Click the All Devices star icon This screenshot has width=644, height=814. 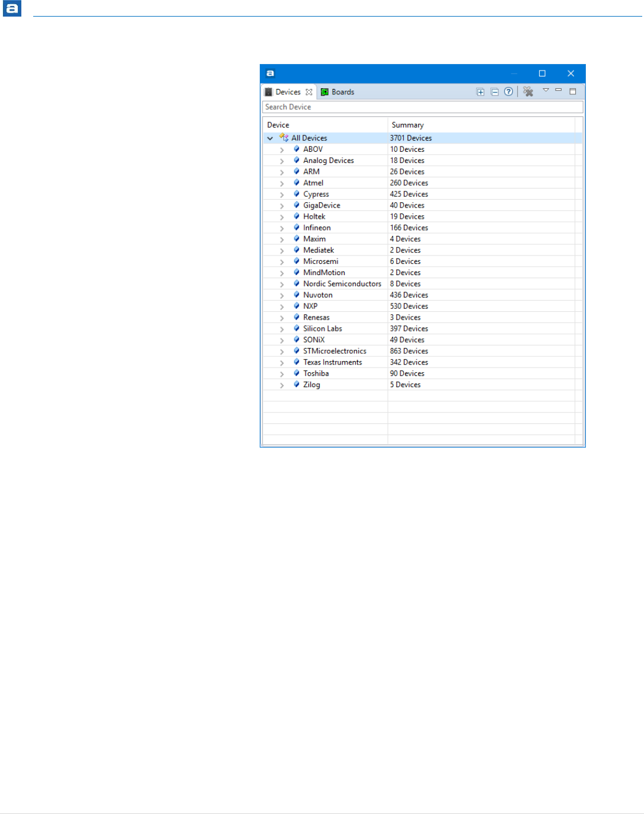coord(284,138)
